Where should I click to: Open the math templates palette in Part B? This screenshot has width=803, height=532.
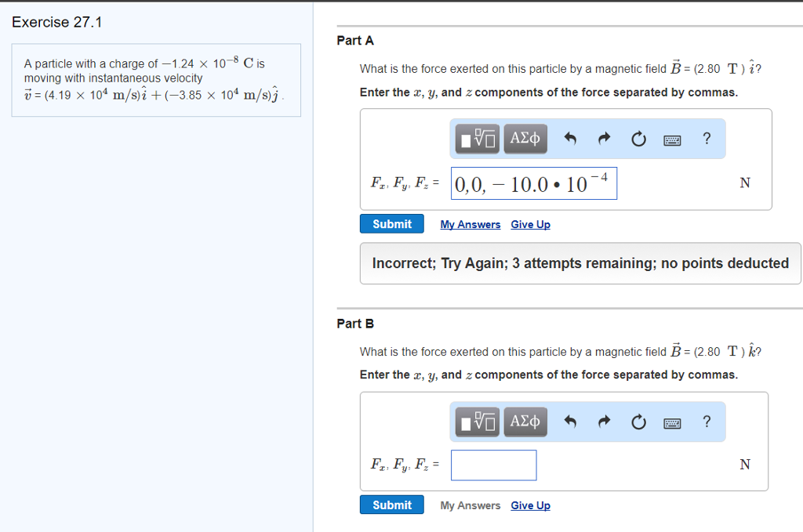point(476,422)
